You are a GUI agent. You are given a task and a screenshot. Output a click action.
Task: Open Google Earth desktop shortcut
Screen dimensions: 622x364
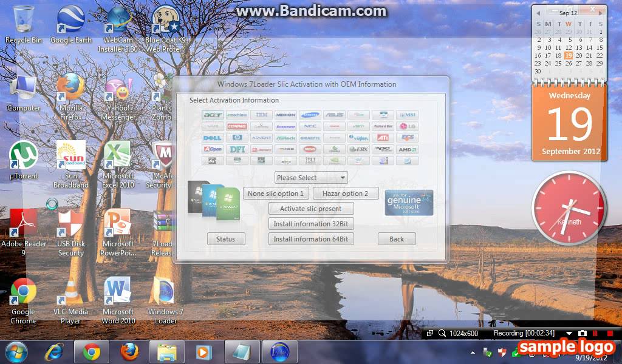pos(71,24)
